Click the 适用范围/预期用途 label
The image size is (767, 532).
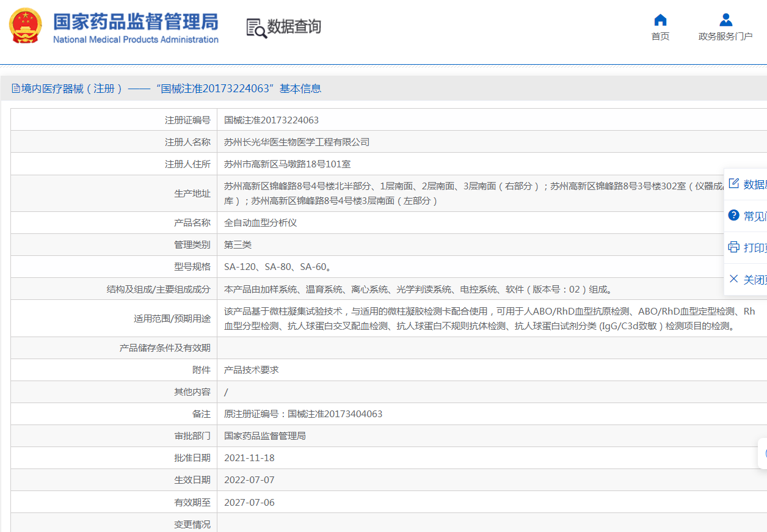pyautogui.click(x=172, y=318)
